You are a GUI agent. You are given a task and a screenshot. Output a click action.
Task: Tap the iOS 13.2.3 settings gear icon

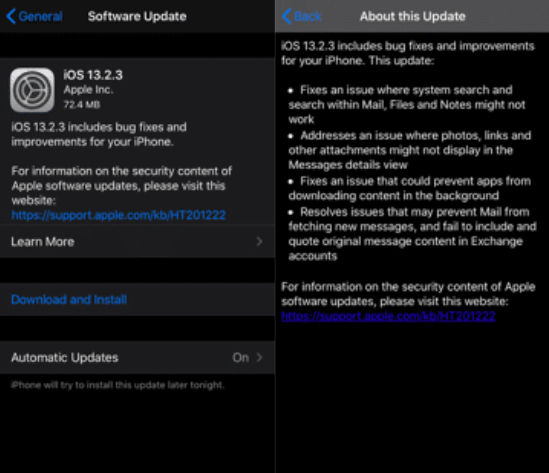pos(32,90)
